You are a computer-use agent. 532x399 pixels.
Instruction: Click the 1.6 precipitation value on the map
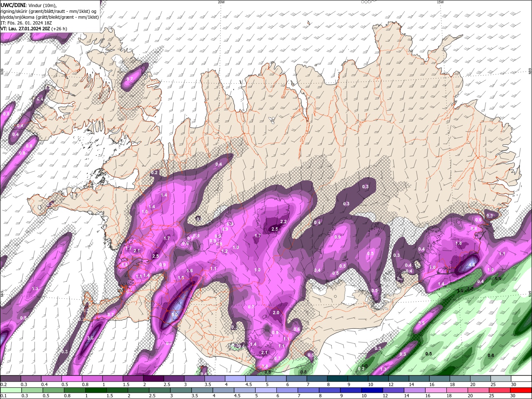[x=190, y=271]
